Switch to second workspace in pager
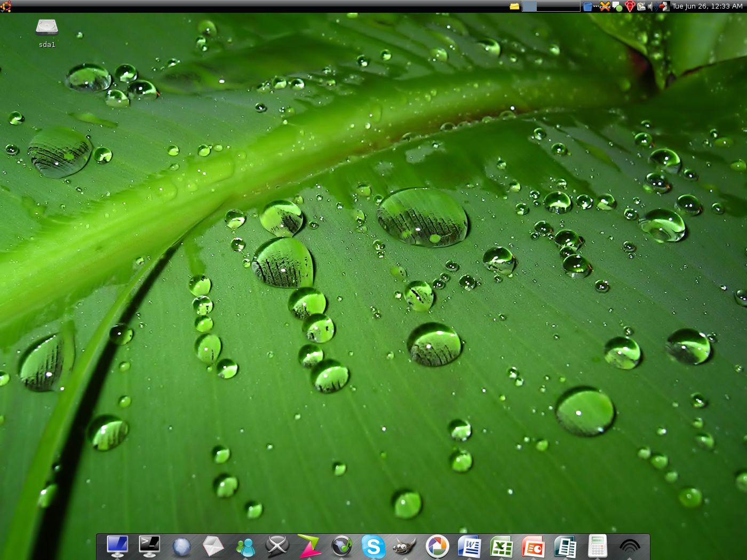The image size is (747, 560). [x=544, y=6]
